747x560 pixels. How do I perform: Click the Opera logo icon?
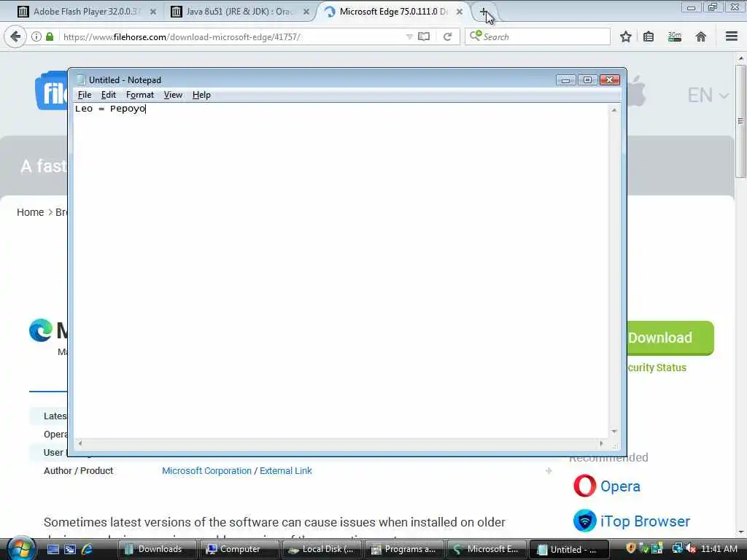point(584,486)
